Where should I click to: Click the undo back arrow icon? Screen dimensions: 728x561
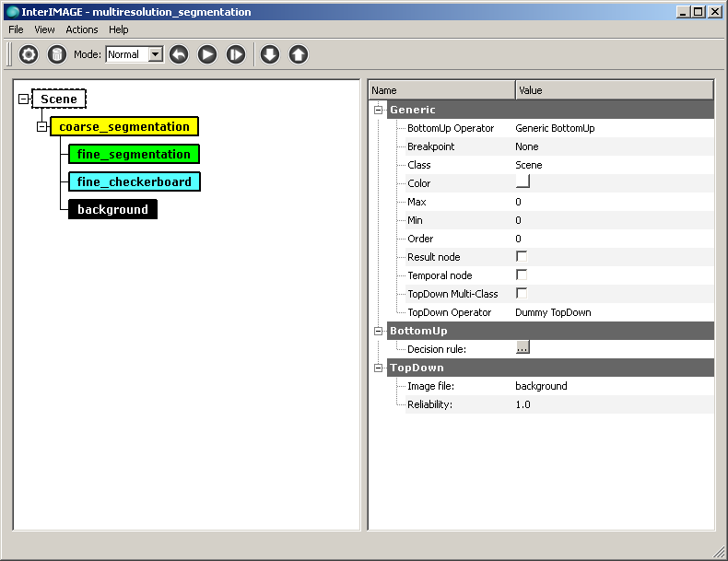point(179,54)
